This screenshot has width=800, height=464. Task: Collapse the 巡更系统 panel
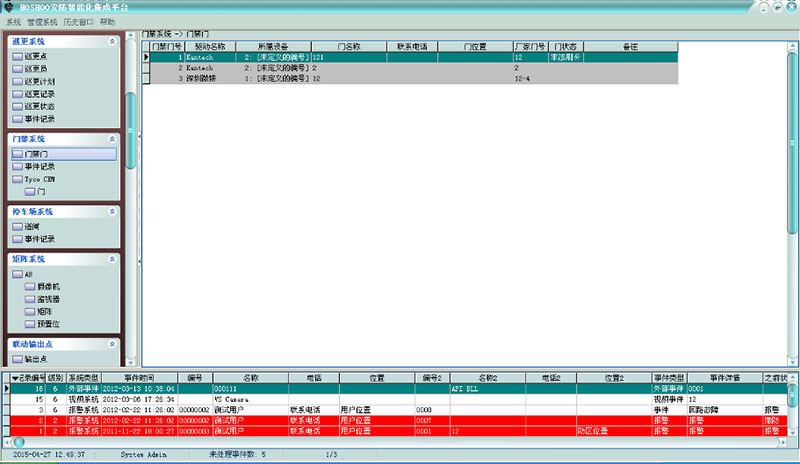coord(113,41)
